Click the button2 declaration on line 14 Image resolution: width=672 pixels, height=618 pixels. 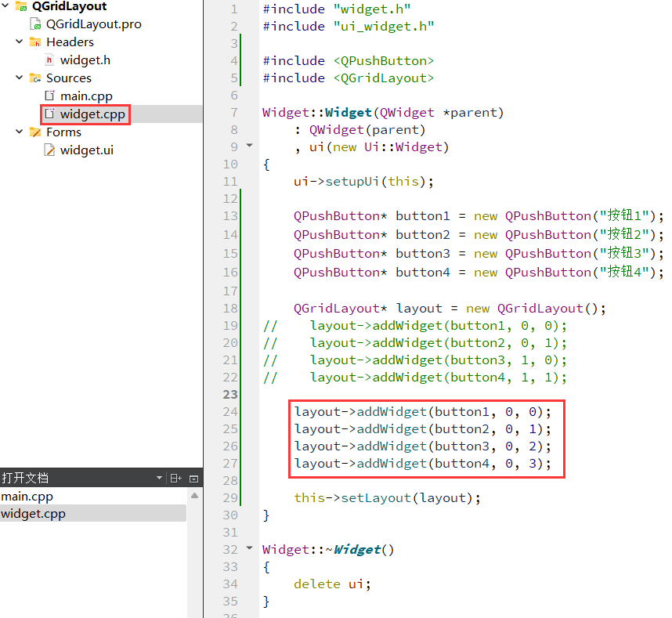(x=479, y=234)
